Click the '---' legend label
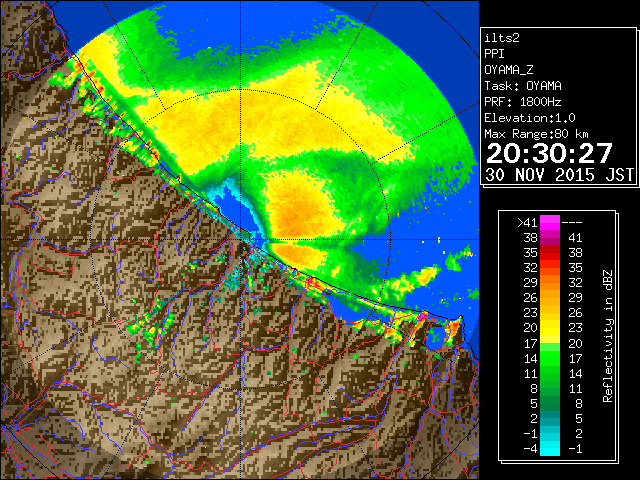 pos(572,223)
